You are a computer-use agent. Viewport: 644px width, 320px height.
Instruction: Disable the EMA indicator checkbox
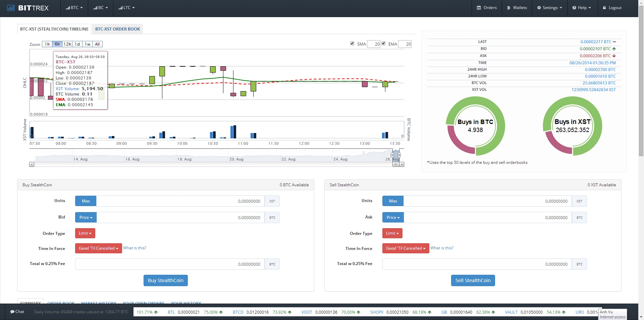(x=383, y=43)
